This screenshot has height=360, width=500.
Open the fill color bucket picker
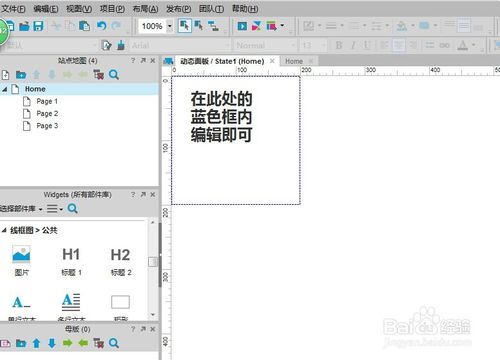402,26
